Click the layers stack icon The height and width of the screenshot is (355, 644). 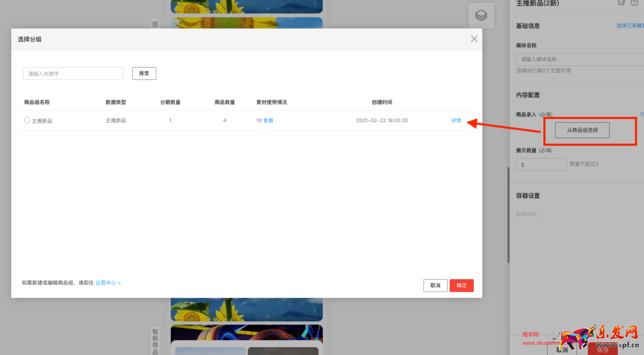coord(481,16)
